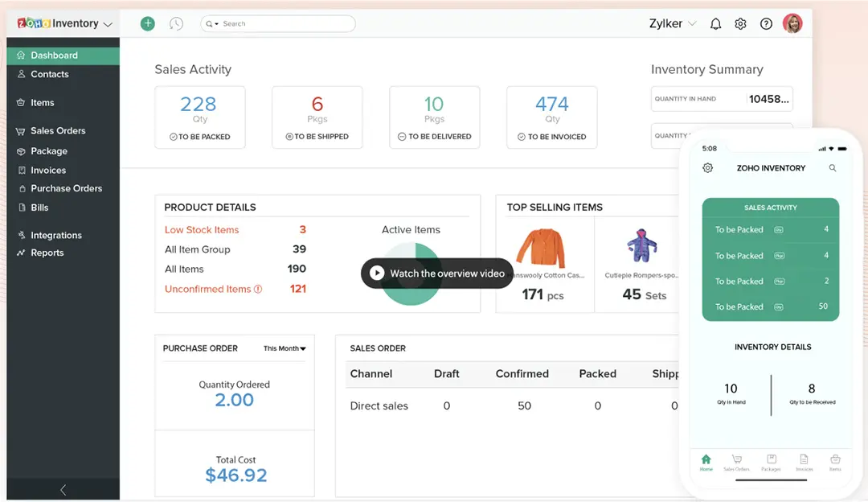868x502 pixels.
Task: Tap the settings gear in mobile app
Action: (x=707, y=168)
